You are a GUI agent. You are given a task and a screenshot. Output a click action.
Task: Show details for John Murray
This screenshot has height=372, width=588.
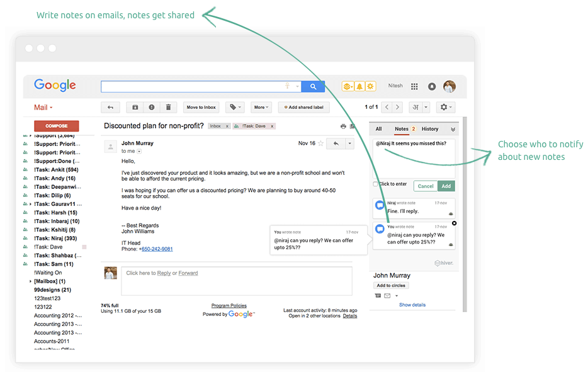coord(412,305)
